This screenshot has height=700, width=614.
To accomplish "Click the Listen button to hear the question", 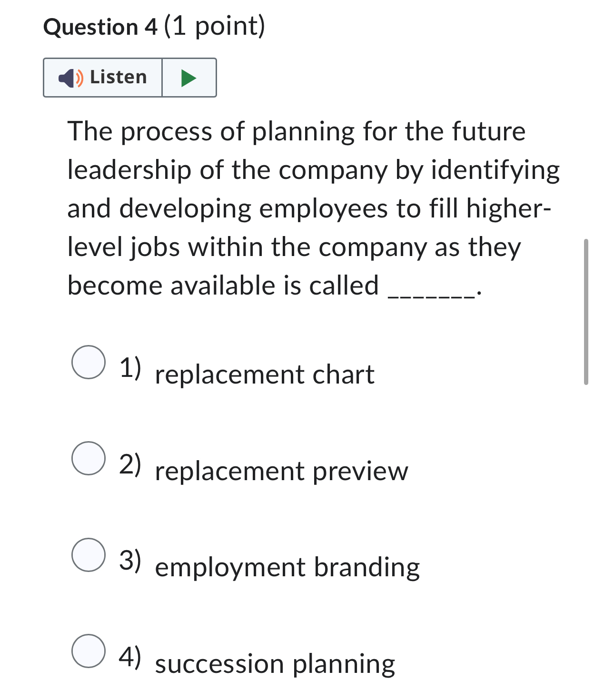I will [x=102, y=77].
